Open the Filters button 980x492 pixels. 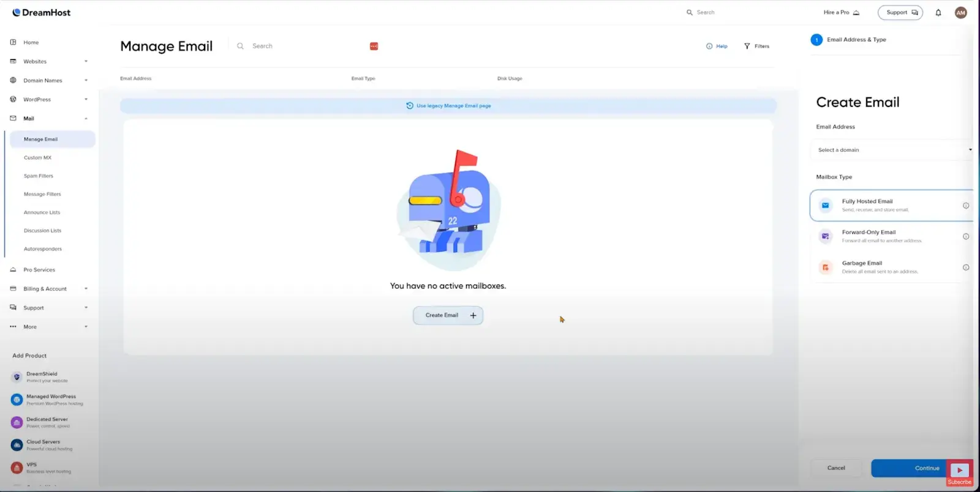click(x=756, y=46)
